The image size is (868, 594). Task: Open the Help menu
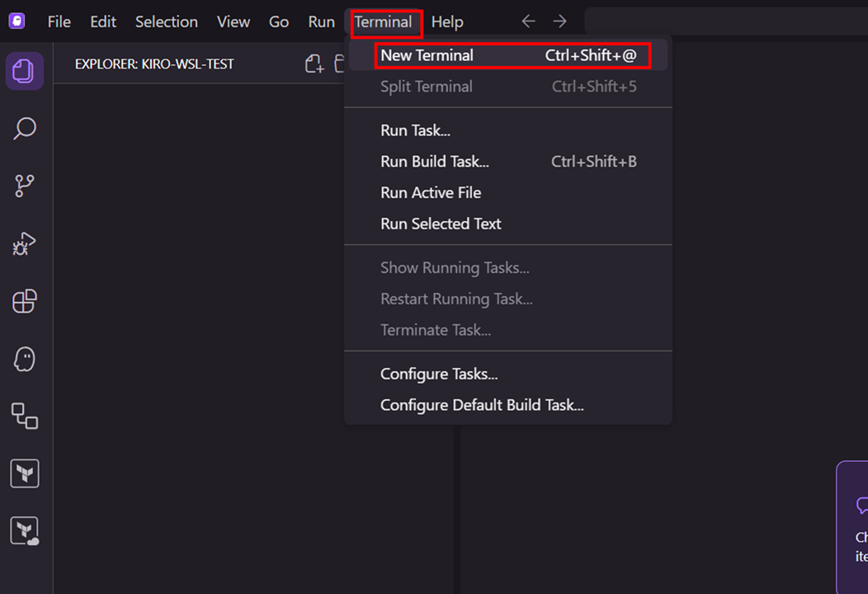[447, 22]
